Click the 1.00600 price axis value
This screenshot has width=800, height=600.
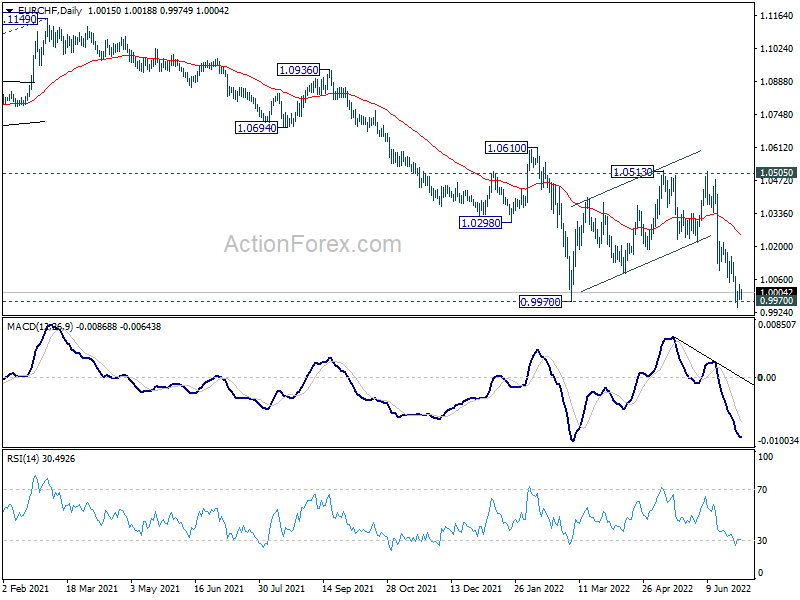777,280
